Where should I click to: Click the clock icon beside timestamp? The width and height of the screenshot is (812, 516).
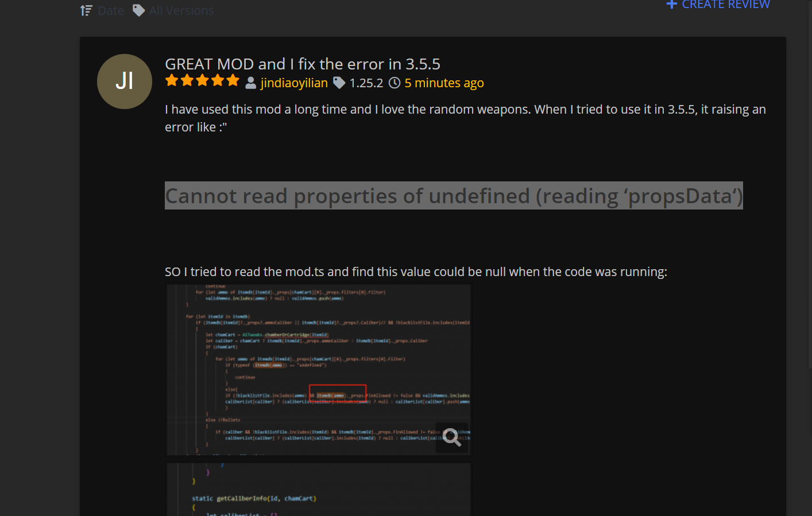(395, 83)
